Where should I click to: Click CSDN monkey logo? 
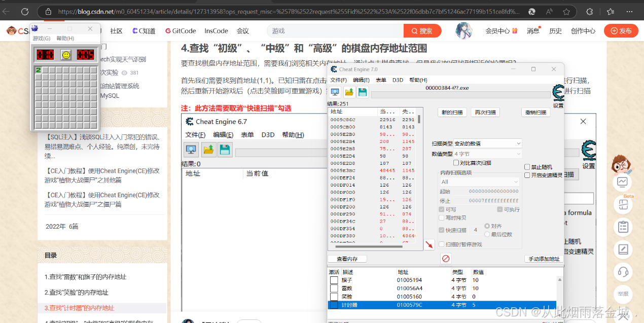pyautogui.click(x=12, y=31)
